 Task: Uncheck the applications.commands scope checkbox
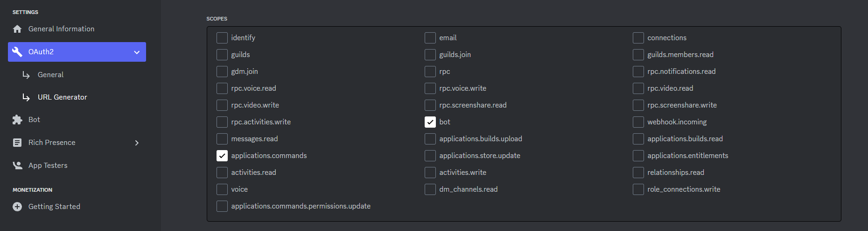point(222,156)
